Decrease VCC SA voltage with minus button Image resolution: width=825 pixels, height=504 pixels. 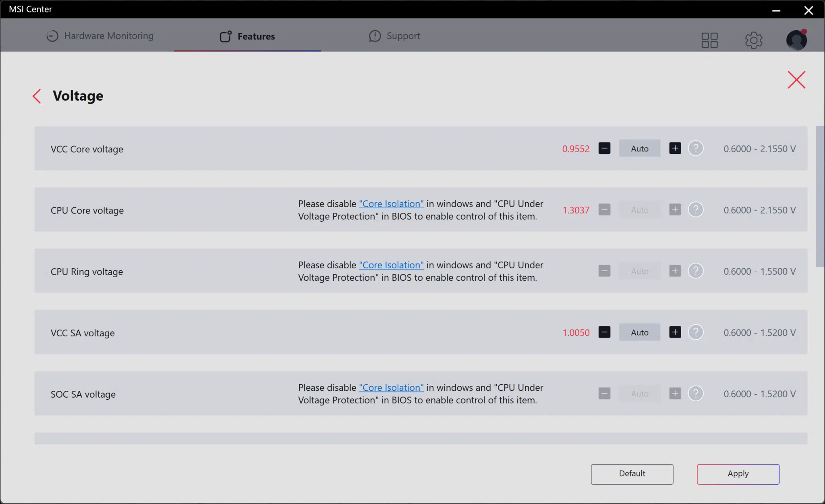[x=604, y=332]
